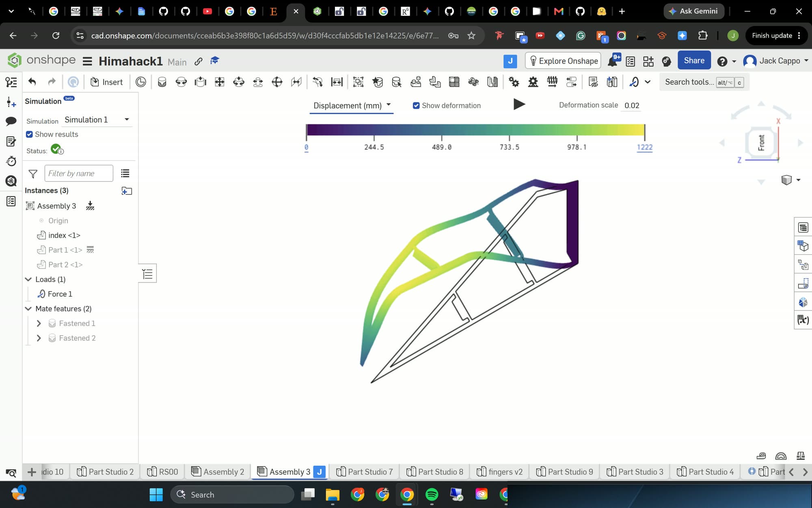This screenshot has height=508, width=812.
Task: Switch to the Assembly 2 tab
Action: pos(218,472)
